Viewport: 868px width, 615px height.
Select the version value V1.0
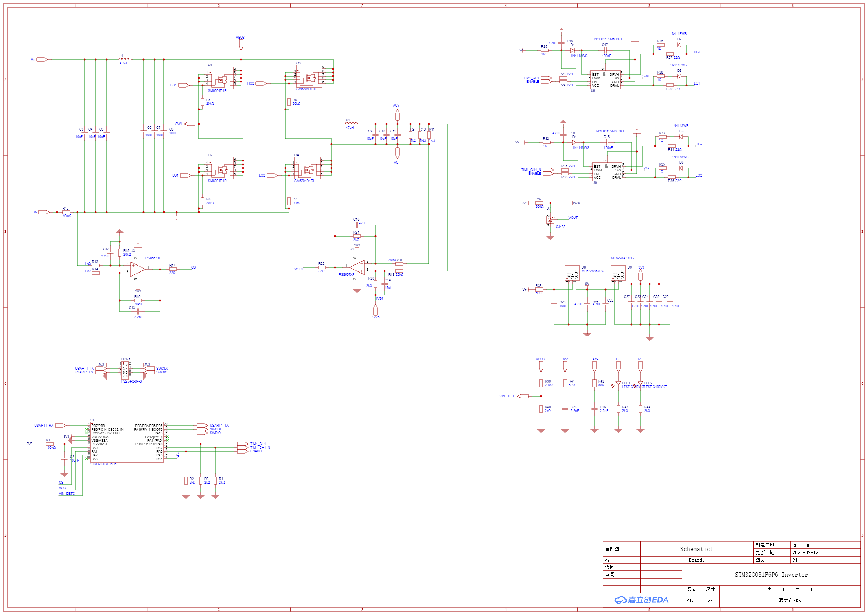(x=691, y=600)
